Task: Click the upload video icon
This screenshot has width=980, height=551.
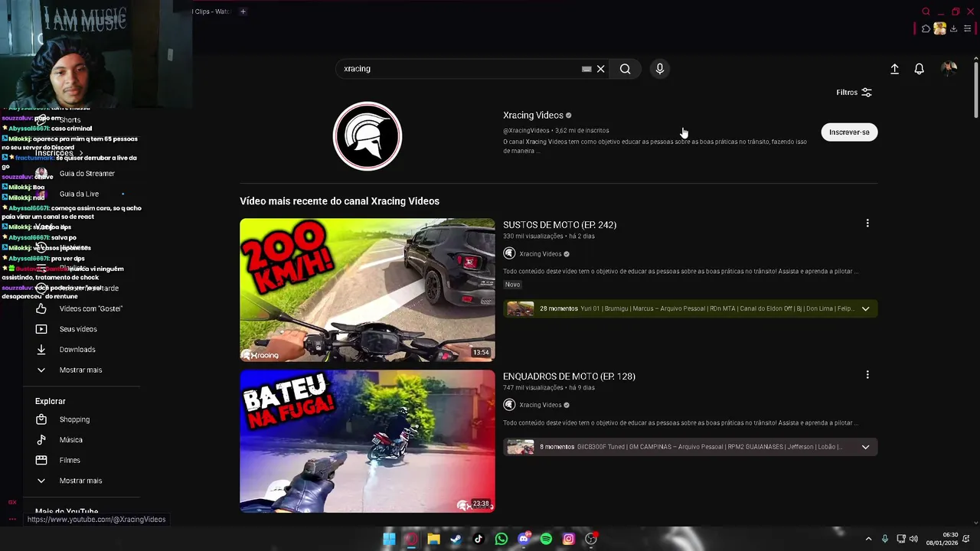Action: point(894,69)
